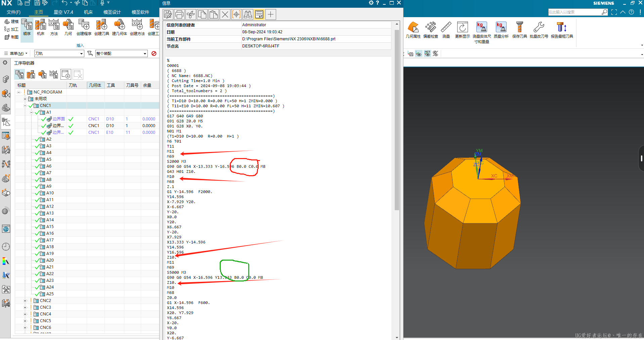Toggle machining method view in navigator toolbar
The height and width of the screenshot is (340, 644).
54,74
